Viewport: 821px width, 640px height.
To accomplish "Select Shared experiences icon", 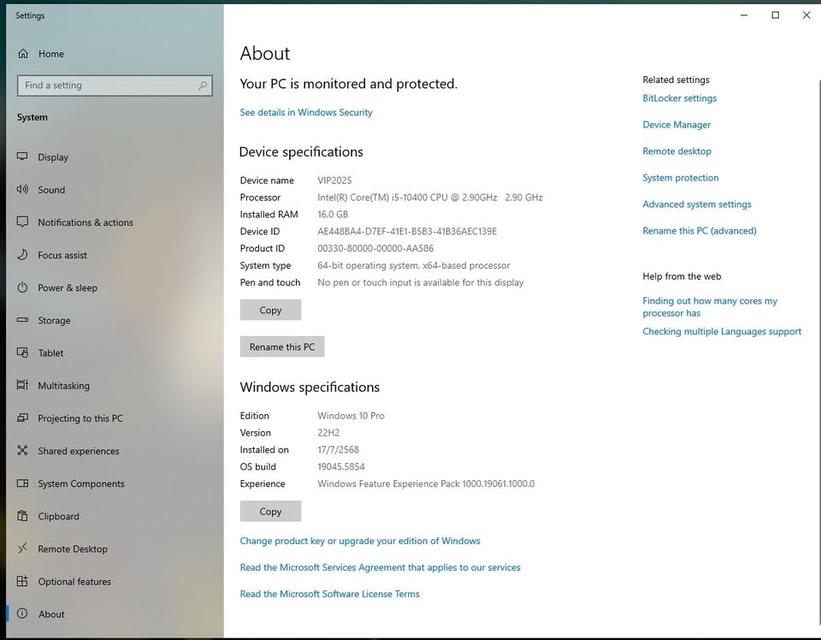I will pos(23,450).
